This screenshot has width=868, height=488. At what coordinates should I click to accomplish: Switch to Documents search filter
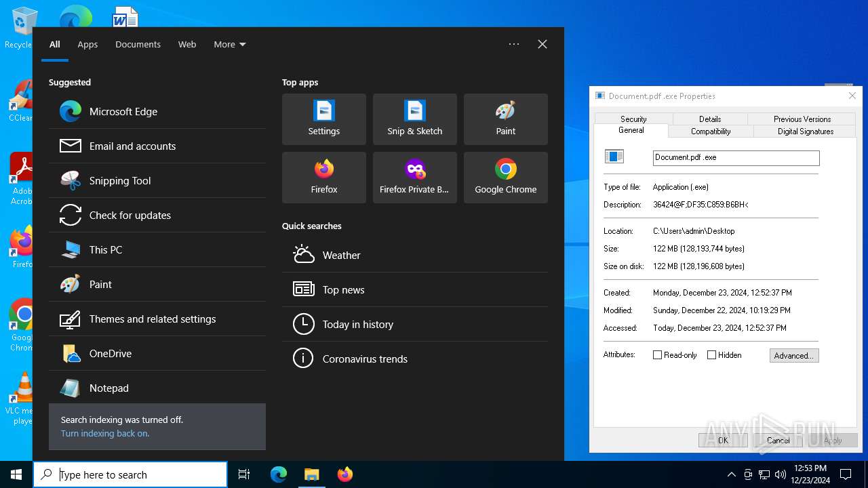click(x=138, y=44)
